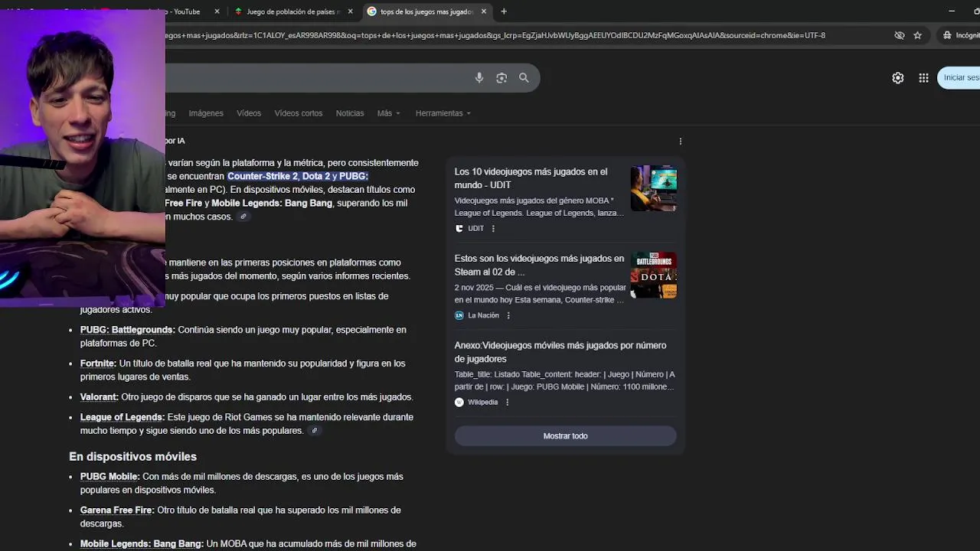Bookmark this page with the star icon
Image resolution: width=980 pixels, height=551 pixels.
click(x=918, y=35)
